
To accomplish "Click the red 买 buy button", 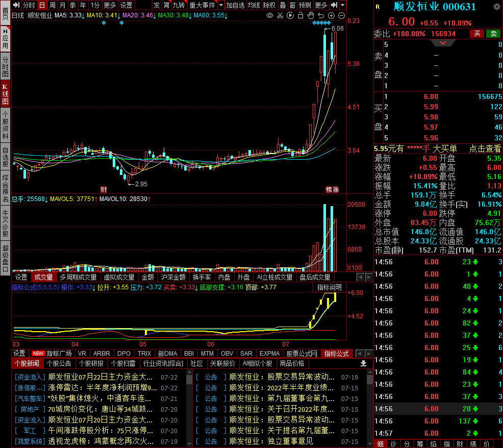I will click(477, 34).
